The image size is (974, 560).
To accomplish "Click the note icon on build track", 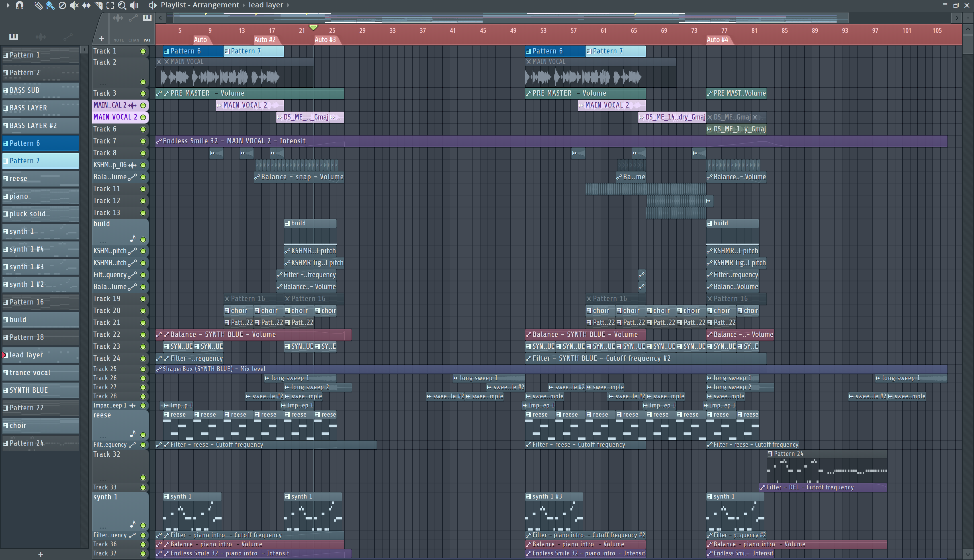I will [x=133, y=238].
